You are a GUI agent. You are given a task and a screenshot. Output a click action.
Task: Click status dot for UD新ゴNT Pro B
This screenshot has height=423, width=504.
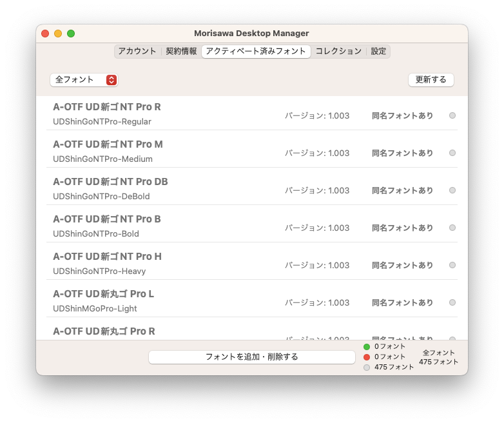[x=452, y=228]
